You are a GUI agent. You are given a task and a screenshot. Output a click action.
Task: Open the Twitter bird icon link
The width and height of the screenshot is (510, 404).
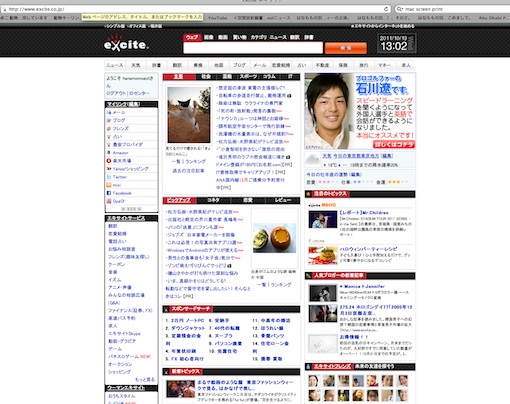pyautogui.click(x=109, y=177)
